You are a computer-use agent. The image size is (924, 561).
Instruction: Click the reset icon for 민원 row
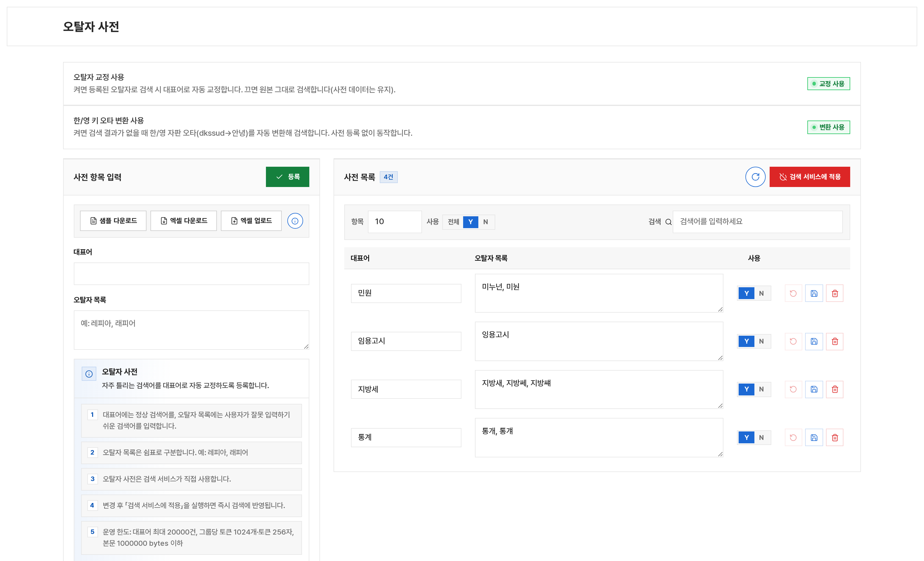pyautogui.click(x=793, y=293)
